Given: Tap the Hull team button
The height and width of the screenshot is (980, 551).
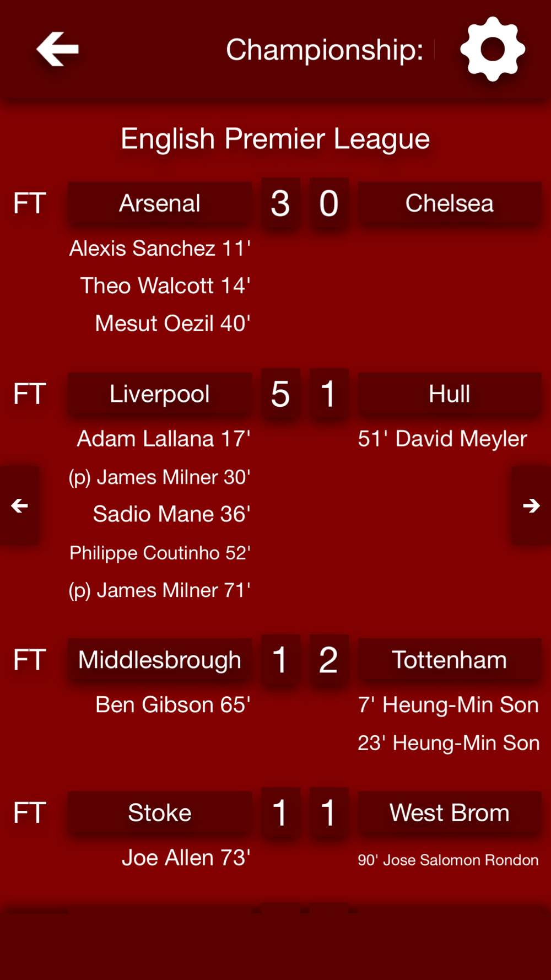Looking at the screenshot, I should point(449,394).
